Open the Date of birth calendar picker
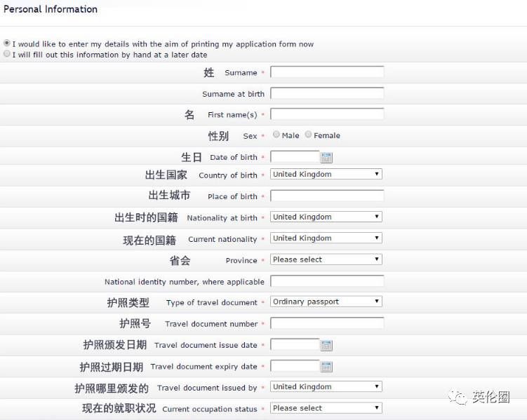 pos(326,158)
